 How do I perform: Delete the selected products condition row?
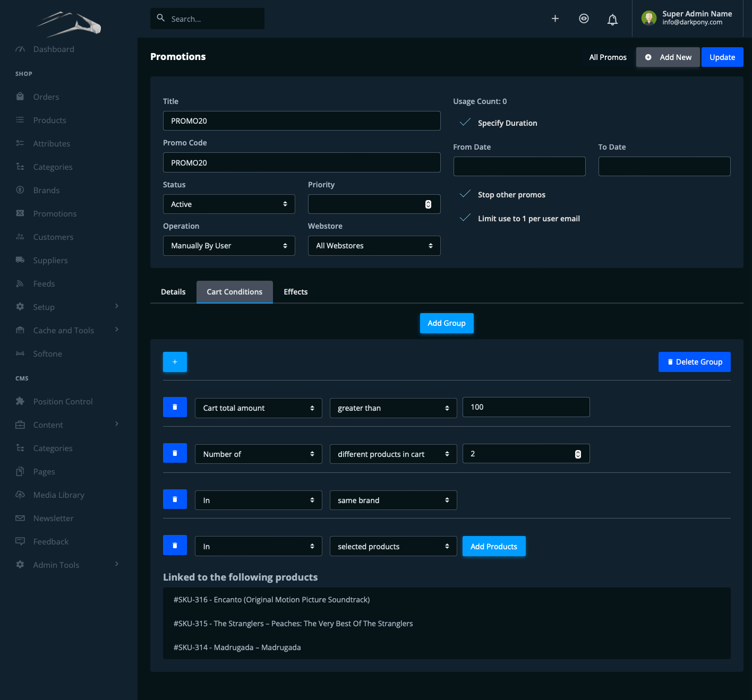point(175,546)
